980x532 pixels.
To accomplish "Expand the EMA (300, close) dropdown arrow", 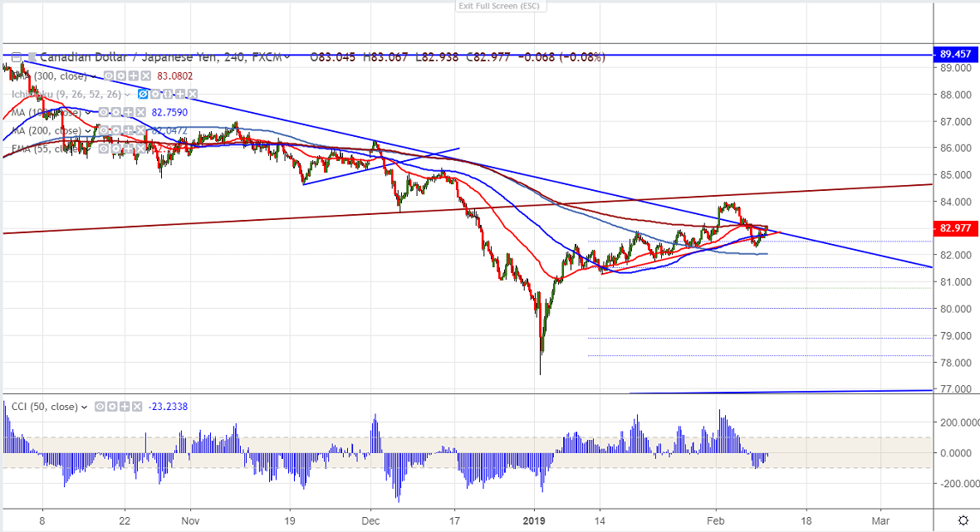I will (x=94, y=76).
